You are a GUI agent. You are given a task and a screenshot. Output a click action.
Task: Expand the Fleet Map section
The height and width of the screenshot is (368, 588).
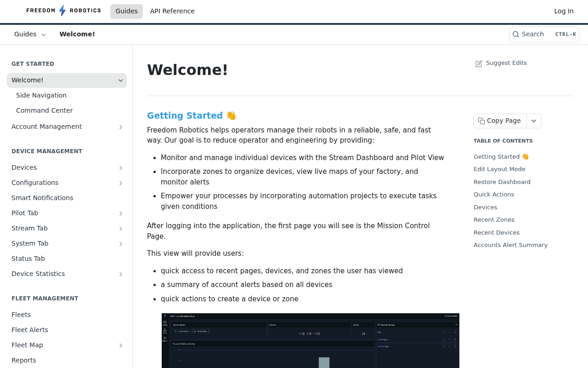(121, 345)
